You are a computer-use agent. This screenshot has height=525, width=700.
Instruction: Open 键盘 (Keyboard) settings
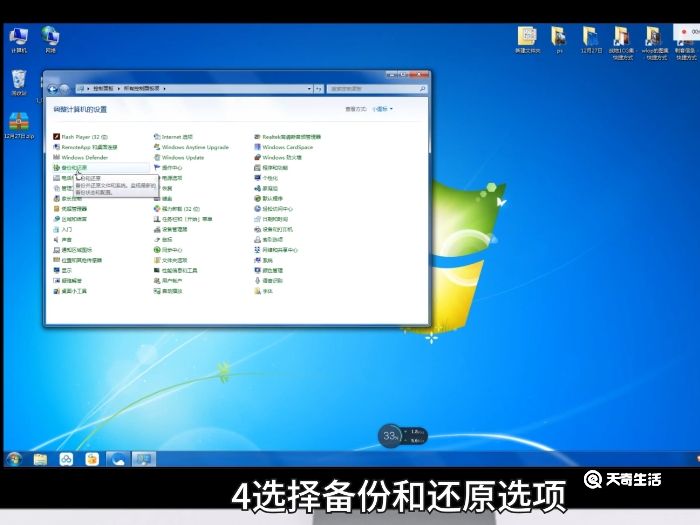click(x=163, y=199)
